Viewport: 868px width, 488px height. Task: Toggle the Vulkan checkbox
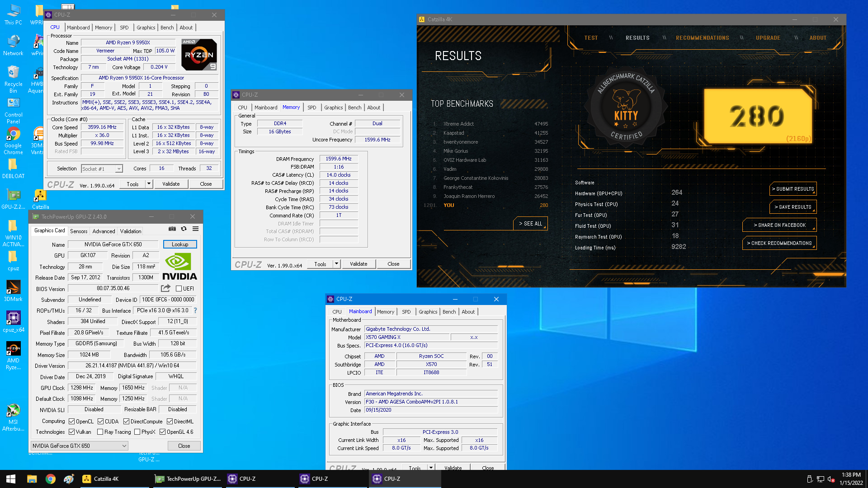71,432
